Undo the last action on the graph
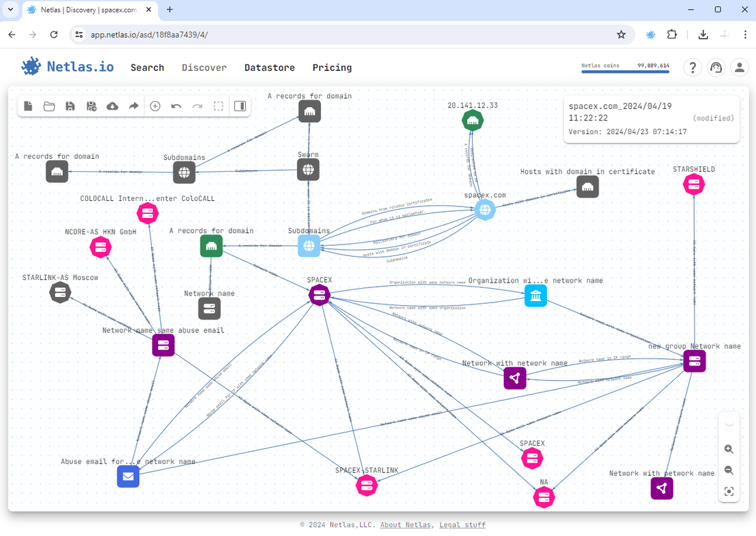The height and width of the screenshot is (536, 756). (176, 106)
